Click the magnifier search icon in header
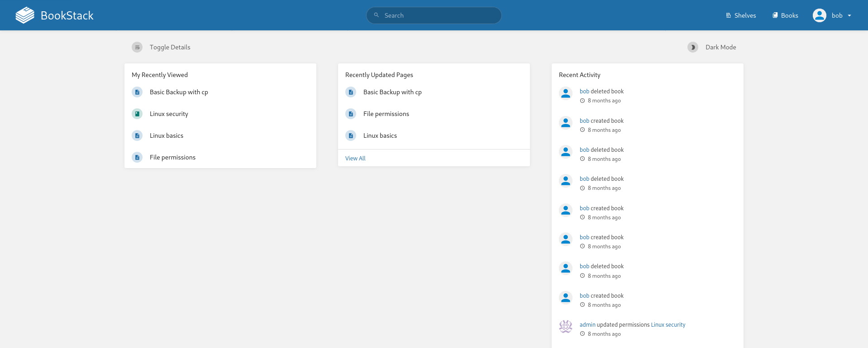Image resolution: width=868 pixels, height=348 pixels. (x=376, y=15)
